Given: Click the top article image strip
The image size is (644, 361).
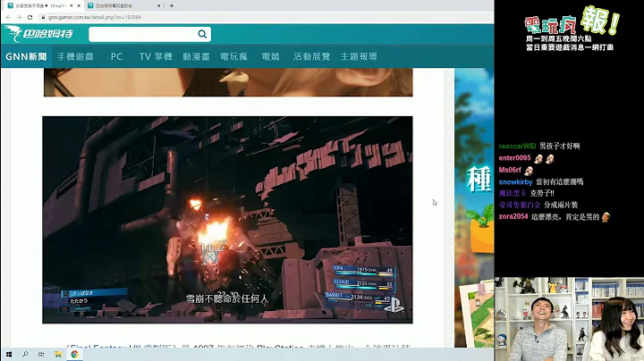Looking at the screenshot, I should coord(228,82).
